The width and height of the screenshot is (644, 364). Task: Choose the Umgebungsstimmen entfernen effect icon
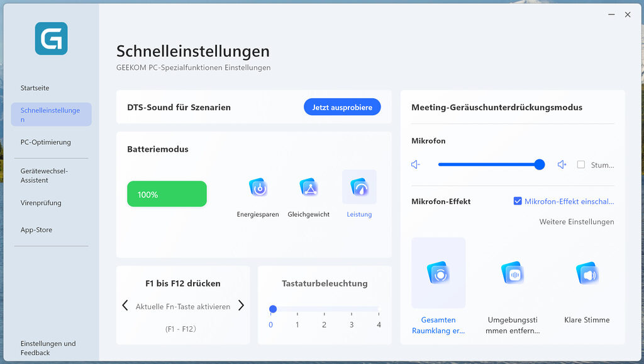(x=512, y=273)
